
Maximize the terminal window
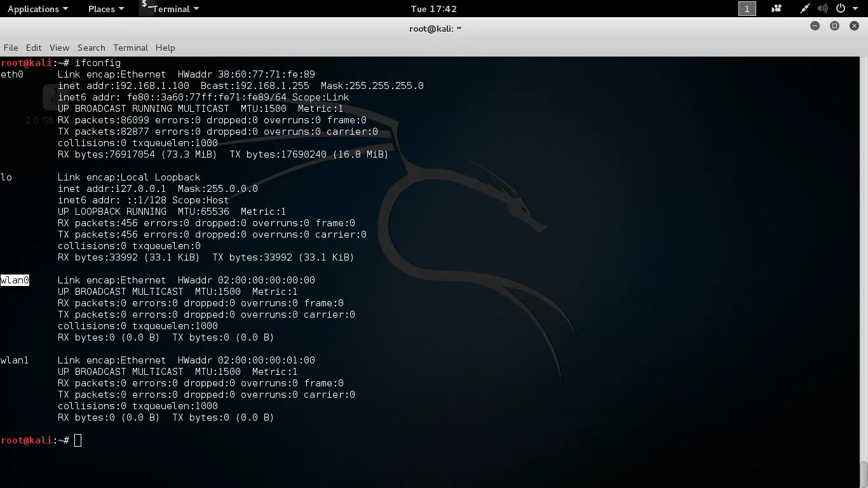(835, 26)
